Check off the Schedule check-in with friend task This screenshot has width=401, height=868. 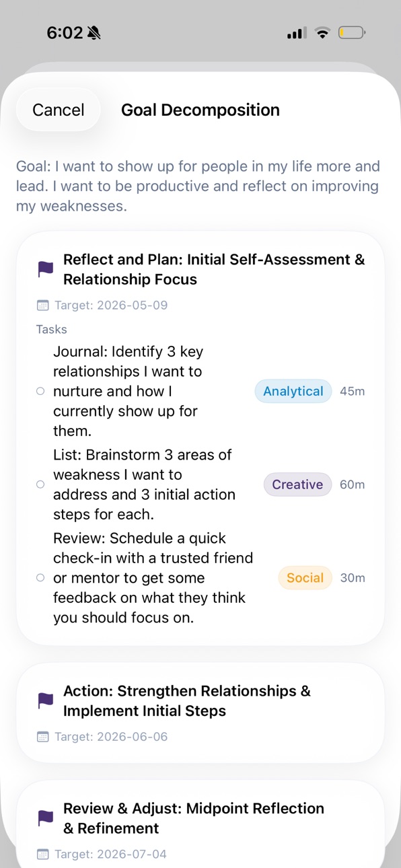coord(40,577)
